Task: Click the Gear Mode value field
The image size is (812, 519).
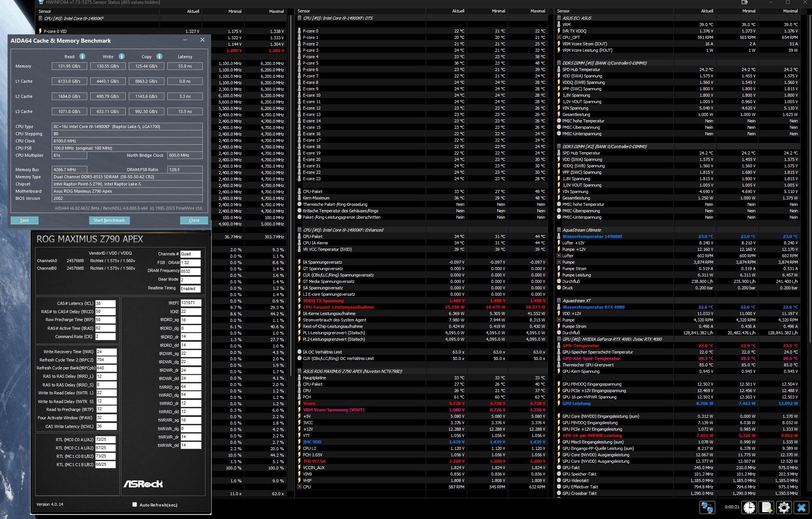Action: coord(190,280)
